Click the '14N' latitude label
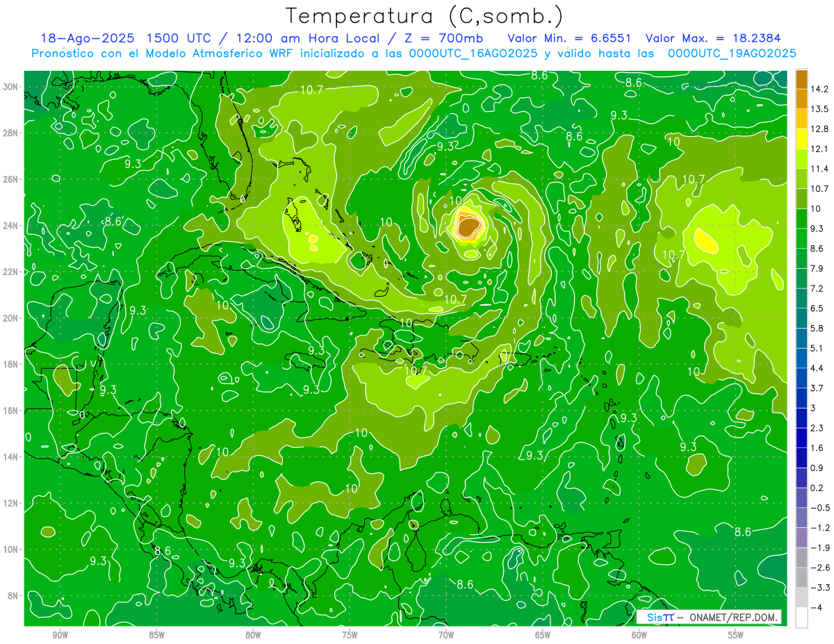Screen dimensions: 834x644 10,457
